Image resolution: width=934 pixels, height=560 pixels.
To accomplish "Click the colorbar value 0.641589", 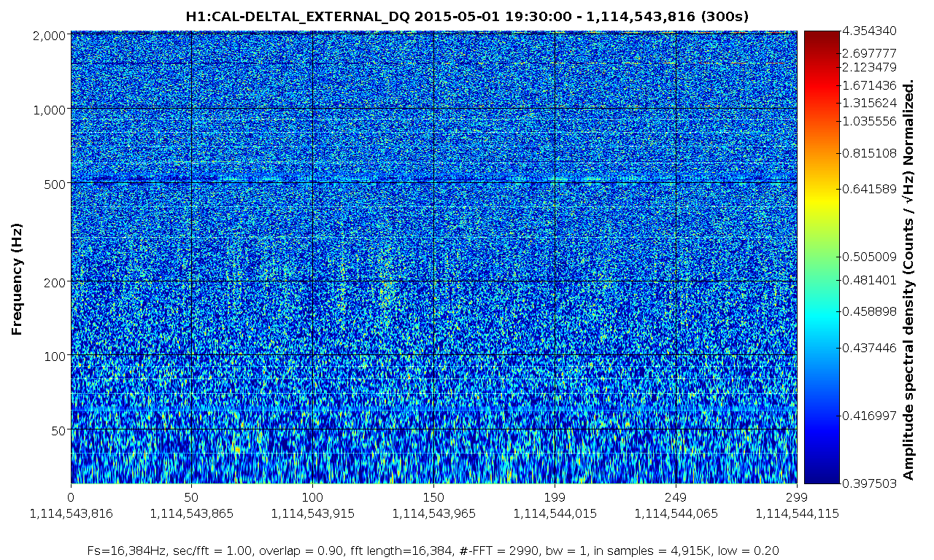I will pyautogui.click(x=868, y=189).
